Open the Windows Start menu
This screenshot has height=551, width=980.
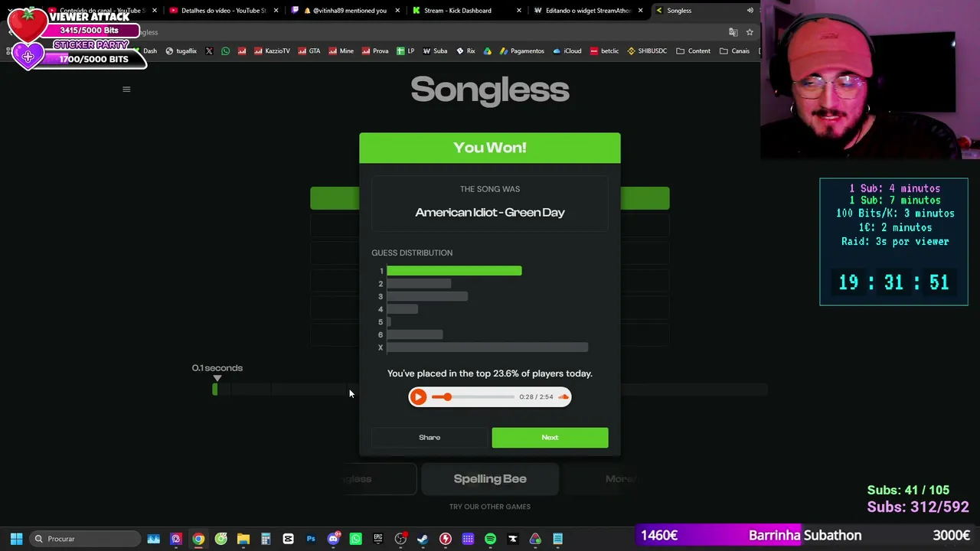tap(16, 539)
